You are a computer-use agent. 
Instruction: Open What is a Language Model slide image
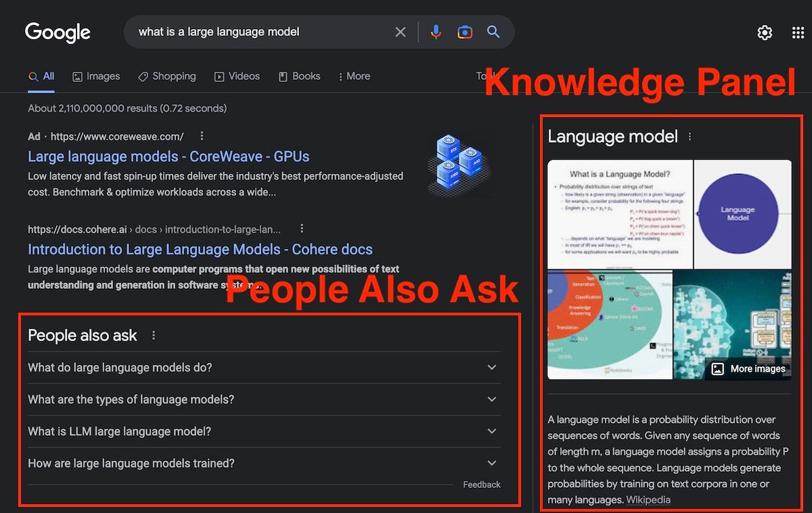click(x=620, y=214)
